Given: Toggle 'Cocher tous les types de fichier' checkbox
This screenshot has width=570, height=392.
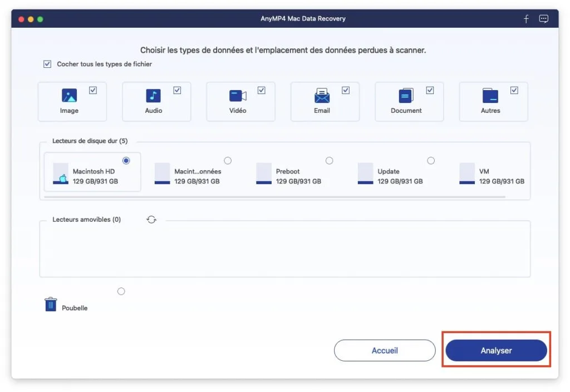Looking at the screenshot, I should coord(47,64).
